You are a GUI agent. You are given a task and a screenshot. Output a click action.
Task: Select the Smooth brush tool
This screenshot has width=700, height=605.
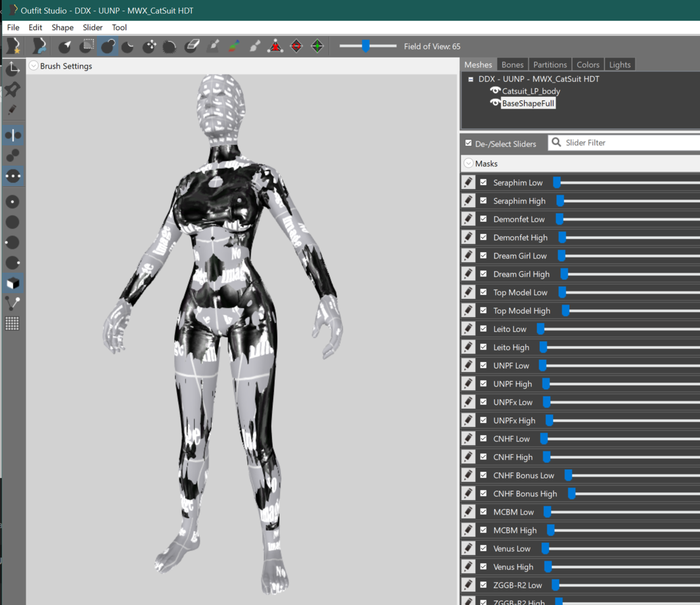point(170,46)
